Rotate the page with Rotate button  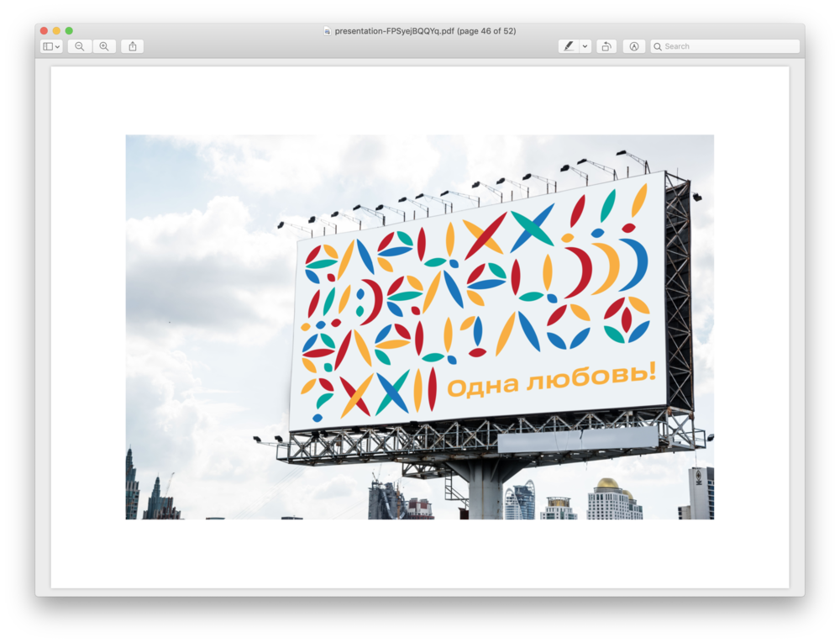tap(606, 46)
